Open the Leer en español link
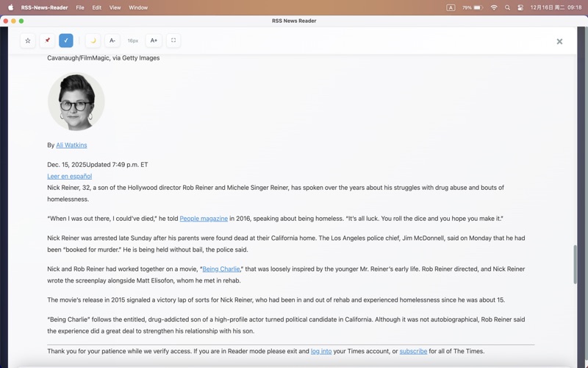Viewport: 588px width, 368px height. coord(69,176)
